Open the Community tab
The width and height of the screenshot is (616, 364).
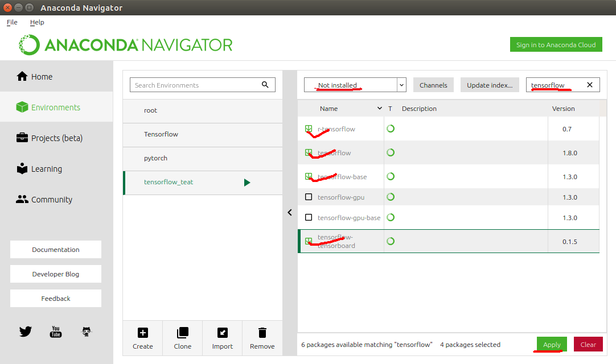(x=56, y=200)
